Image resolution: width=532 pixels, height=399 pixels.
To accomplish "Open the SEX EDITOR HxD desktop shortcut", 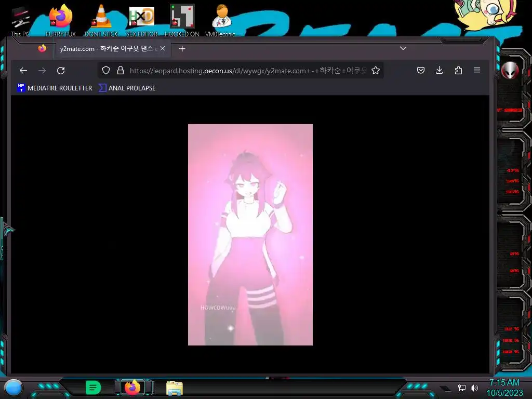I will (x=142, y=21).
